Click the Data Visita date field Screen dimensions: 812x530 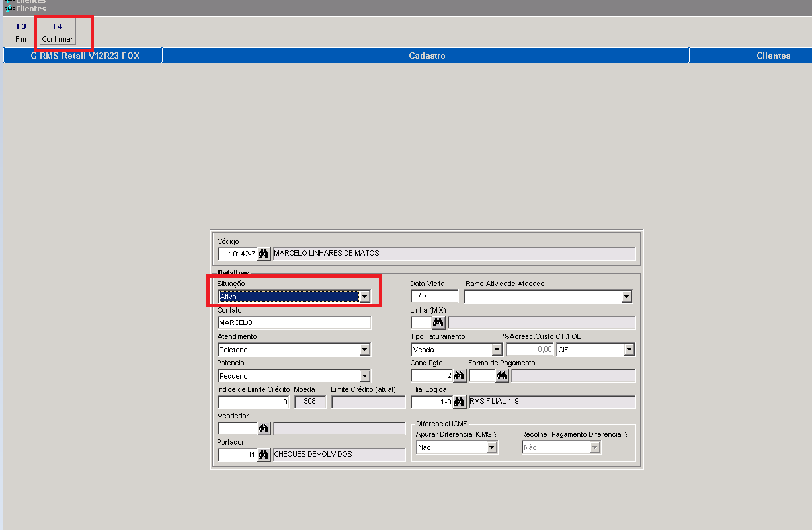[434, 296]
